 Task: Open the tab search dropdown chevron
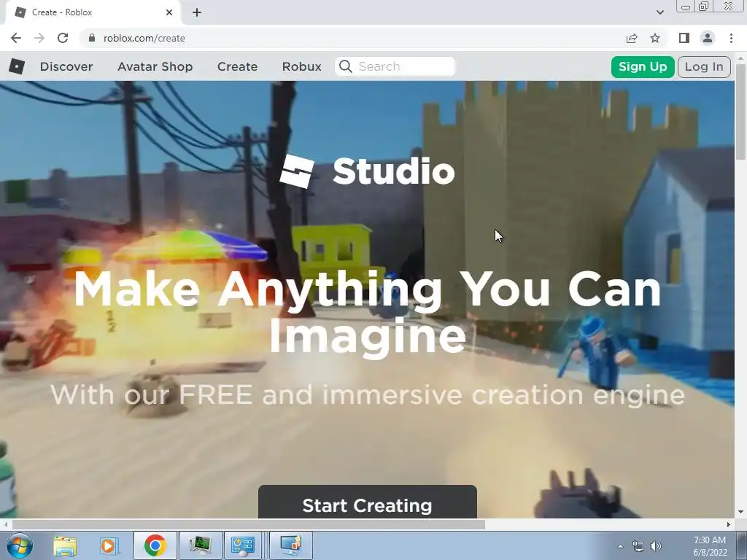coord(659,12)
